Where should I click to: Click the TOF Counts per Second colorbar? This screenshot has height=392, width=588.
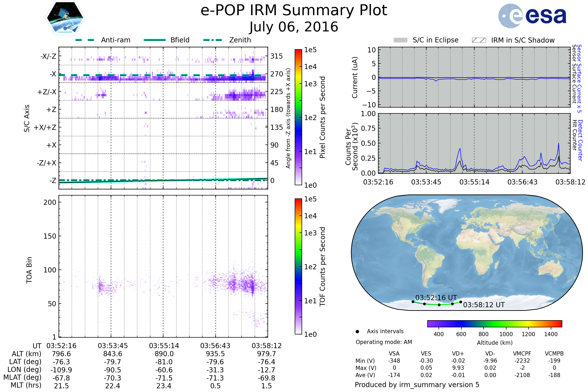pyautogui.click(x=298, y=267)
